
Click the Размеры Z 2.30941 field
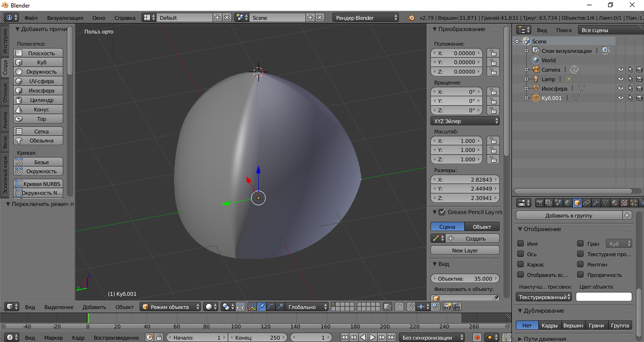coord(465,199)
